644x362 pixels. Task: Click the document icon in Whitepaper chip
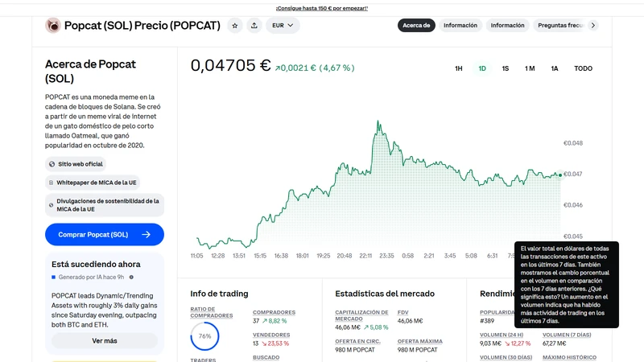coord(51,183)
